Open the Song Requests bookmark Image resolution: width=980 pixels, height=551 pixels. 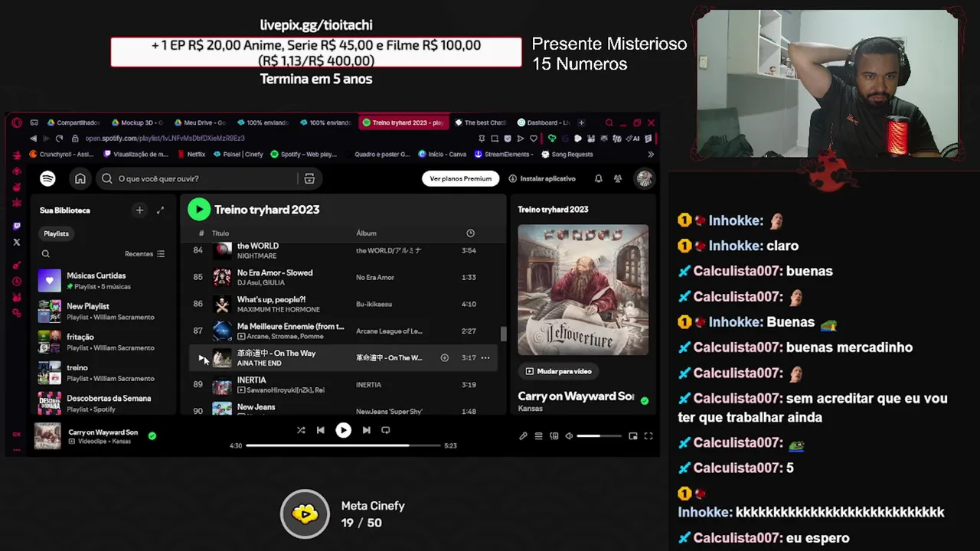click(x=567, y=154)
